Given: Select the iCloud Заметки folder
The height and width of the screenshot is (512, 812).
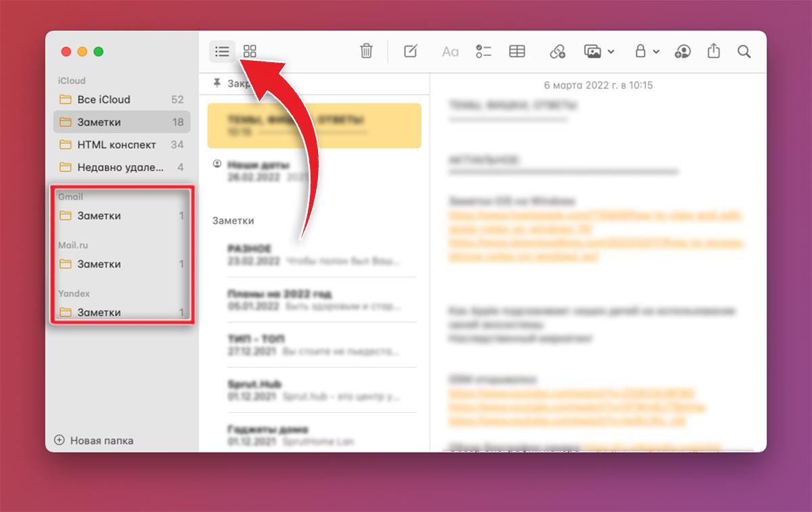Looking at the screenshot, I should click(x=122, y=122).
